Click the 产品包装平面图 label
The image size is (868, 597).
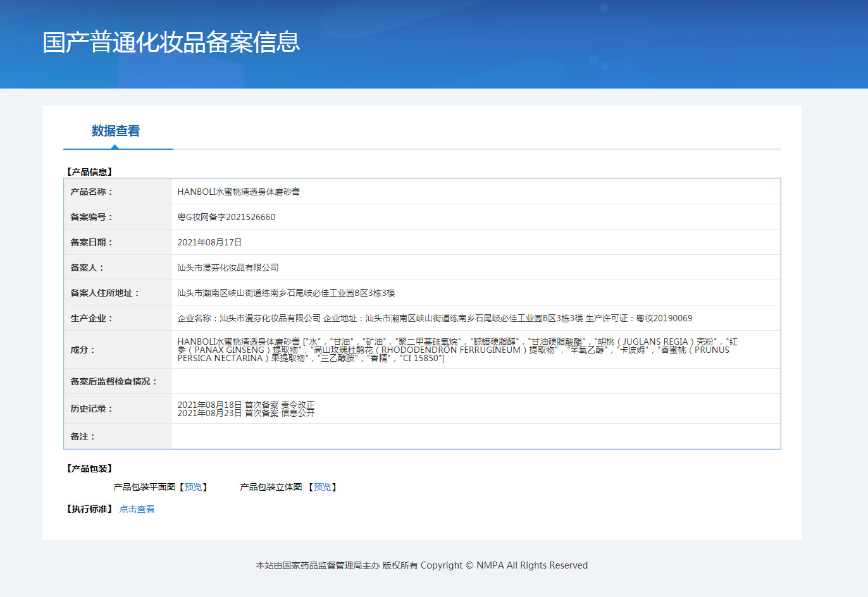pos(144,487)
